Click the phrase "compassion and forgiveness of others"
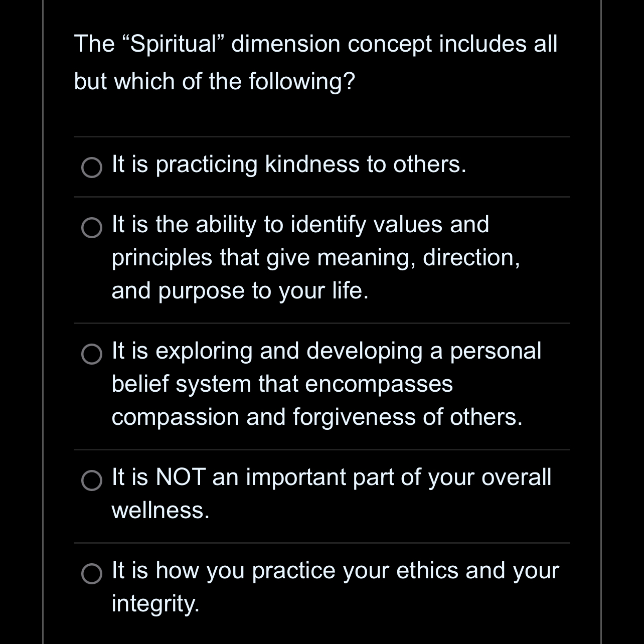644x644 pixels. click(316, 416)
